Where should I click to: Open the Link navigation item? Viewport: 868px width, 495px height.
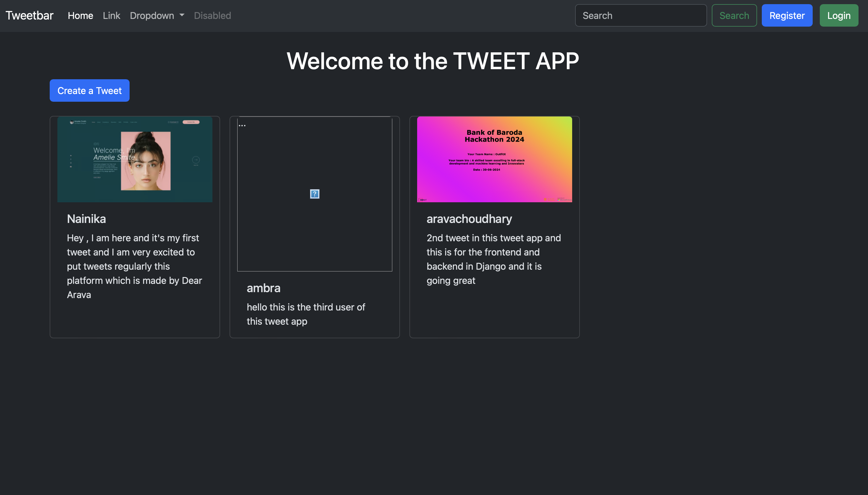tap(111, 15)
